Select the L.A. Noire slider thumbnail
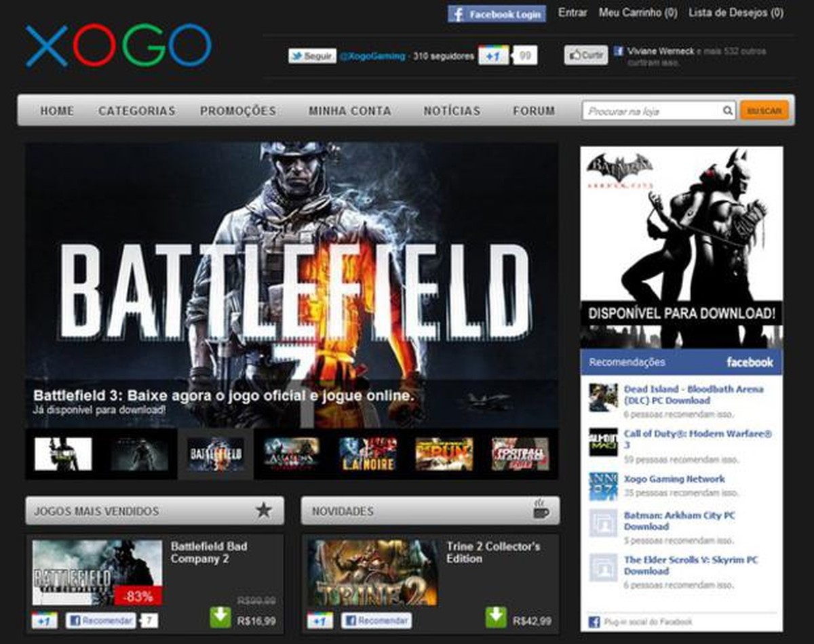 (368, 454)
